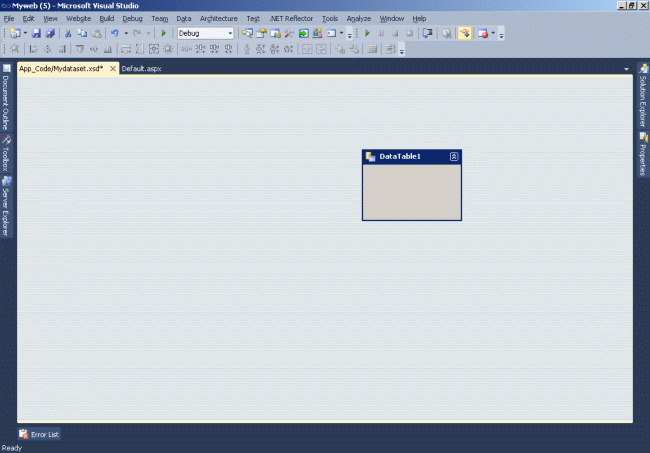
Task: Click the Save icon in toolbar
Action: click(36, 33)
